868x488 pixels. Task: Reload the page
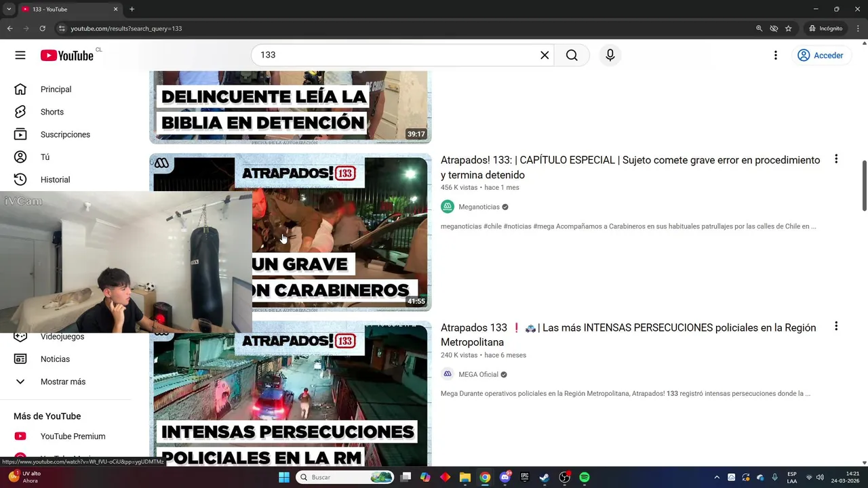42,28
